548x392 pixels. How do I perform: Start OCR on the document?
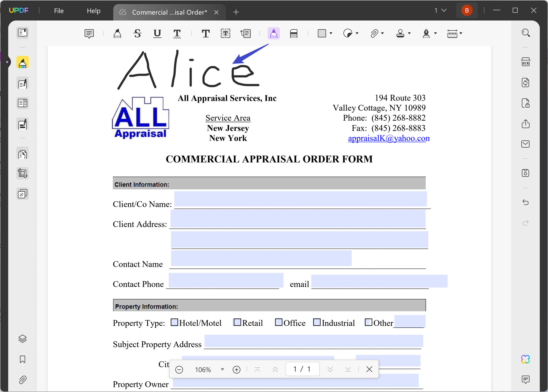click(x=525, y=62)
